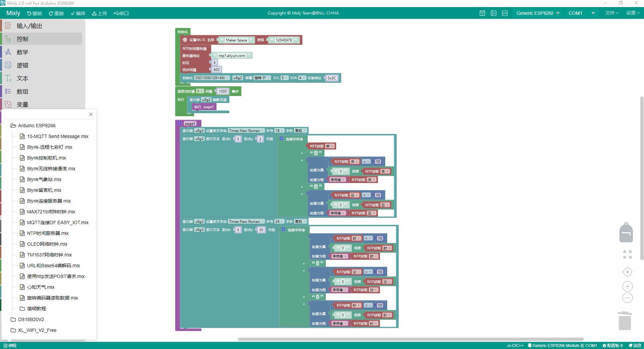This screenshot has width=644, height=349.
Task: Compile the program with 编译
Action: [x=78, y=13]
